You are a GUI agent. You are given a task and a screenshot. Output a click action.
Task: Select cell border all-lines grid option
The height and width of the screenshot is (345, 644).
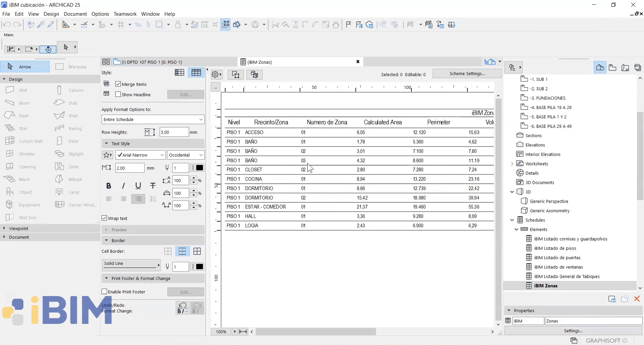(x=197, y=251)
